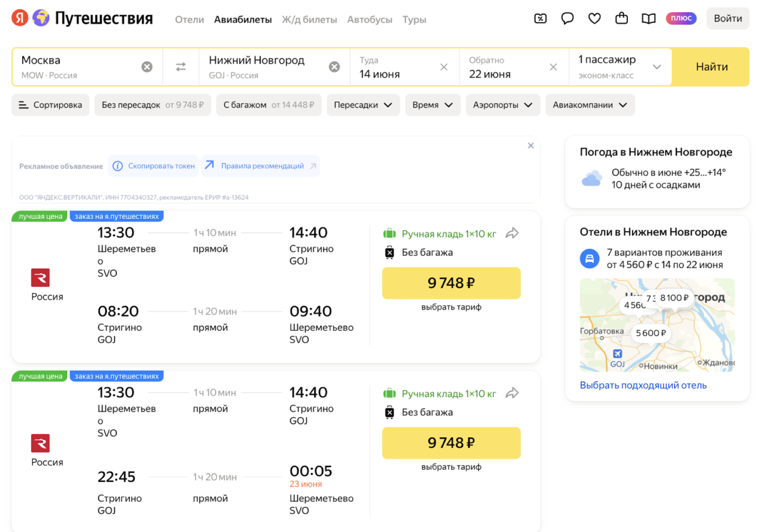Toggle the С багажом filter
The height and width of the screenshot is (532, 757).
pos(269,105)
